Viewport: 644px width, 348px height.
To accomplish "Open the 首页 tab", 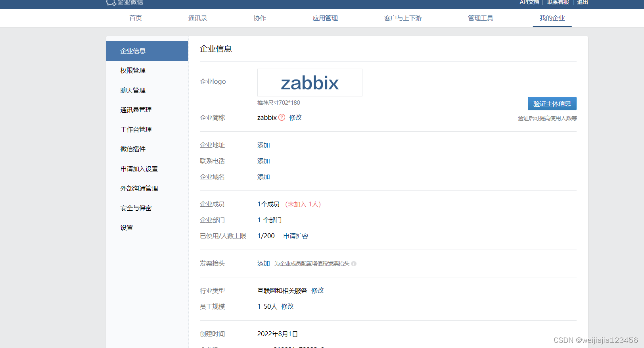I will pyautogui.click(x=136, y=18).
